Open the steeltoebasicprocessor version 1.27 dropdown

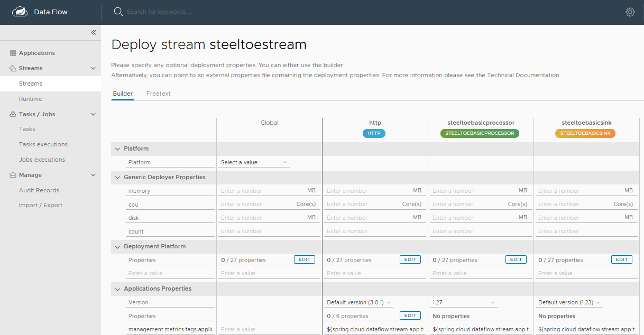pyautogui.click(x=464, y=302)
